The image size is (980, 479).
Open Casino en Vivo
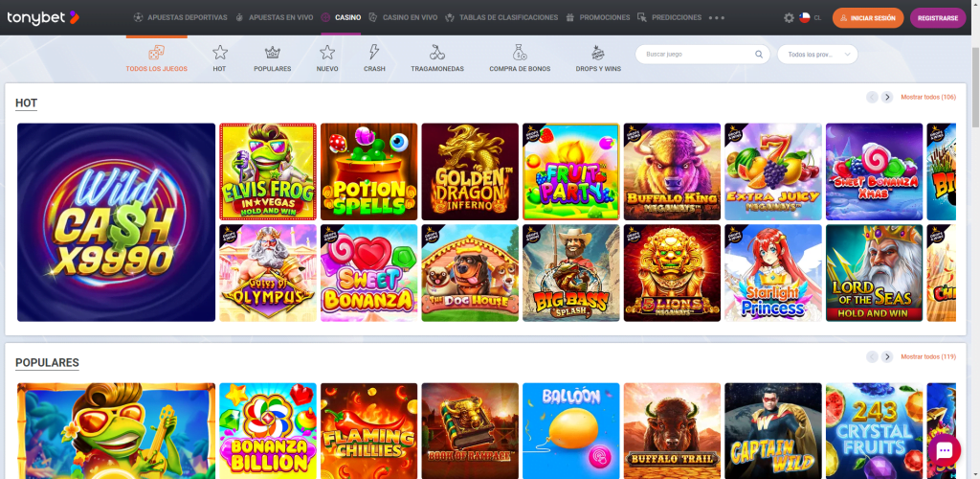403,17
